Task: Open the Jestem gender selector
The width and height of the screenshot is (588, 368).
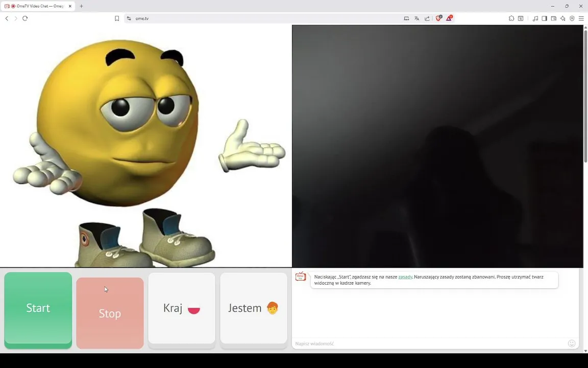Action: 254,308
